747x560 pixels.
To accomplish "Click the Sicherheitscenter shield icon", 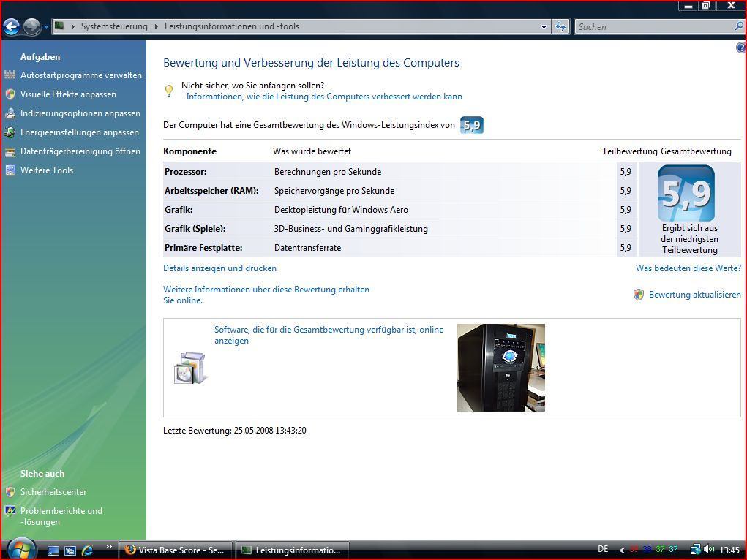I will 10,491.
